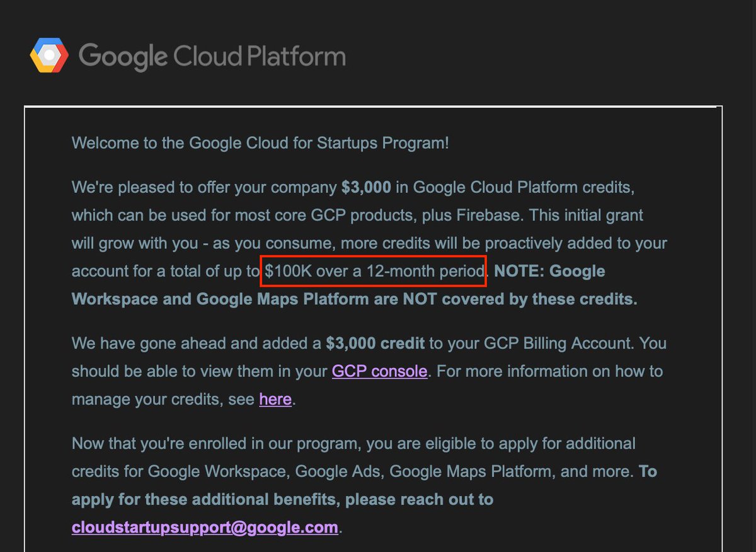Click the bold '$3,000 credit' text

(x=376, y=343)
